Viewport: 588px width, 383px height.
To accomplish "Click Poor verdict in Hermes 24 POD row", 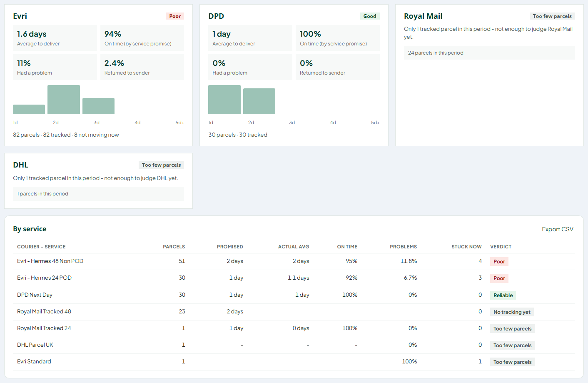I will point(499,278).
